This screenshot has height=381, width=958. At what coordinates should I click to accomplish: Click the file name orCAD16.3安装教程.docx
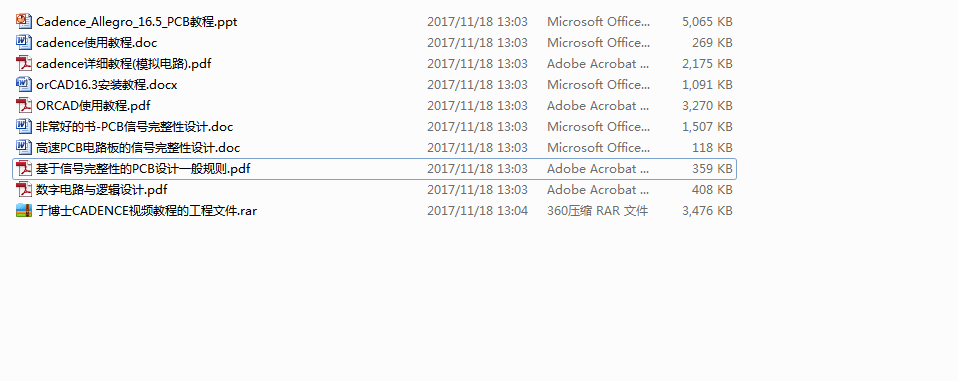[x=106, y=85]
